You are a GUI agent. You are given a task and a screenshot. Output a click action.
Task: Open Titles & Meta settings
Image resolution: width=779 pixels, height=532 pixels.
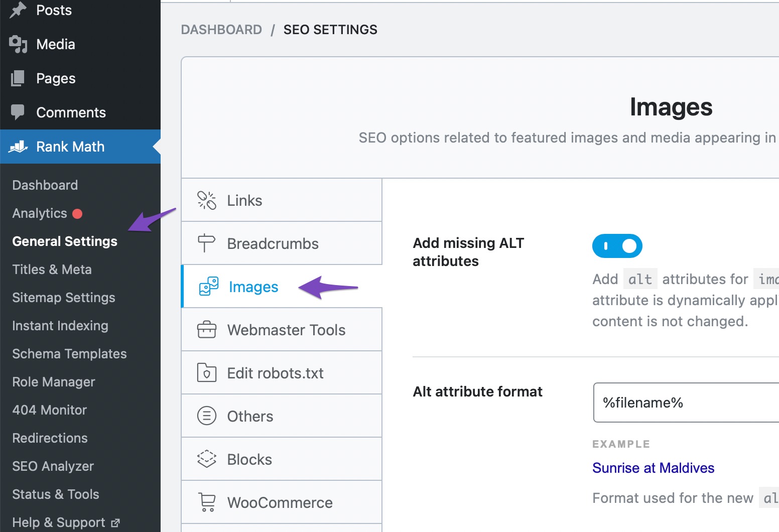pyautogui.click(x=52, y=270)
